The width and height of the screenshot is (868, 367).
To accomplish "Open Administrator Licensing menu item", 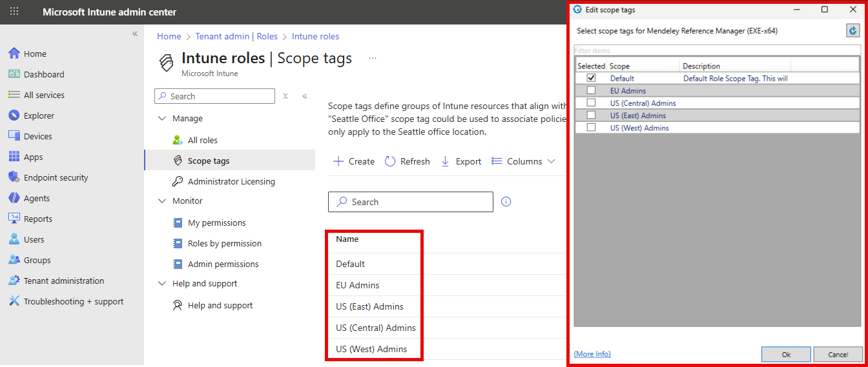I will click(x=231, y=181).
